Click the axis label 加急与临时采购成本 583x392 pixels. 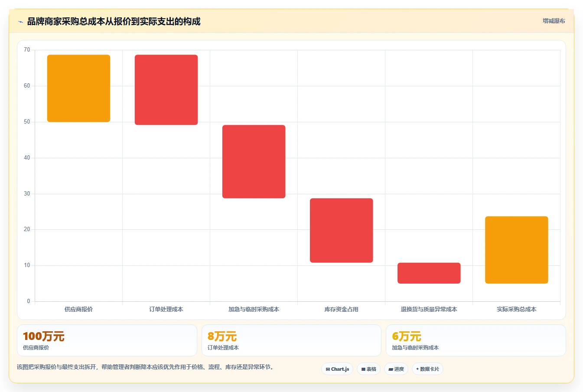[x=254, y=309]
